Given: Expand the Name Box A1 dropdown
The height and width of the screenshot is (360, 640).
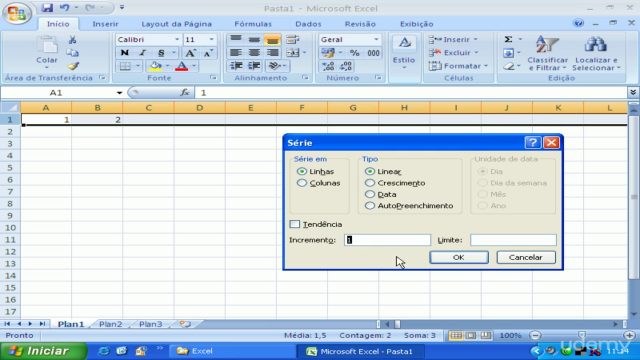Looking at the screenshot, I should click(x=119, y=93).
